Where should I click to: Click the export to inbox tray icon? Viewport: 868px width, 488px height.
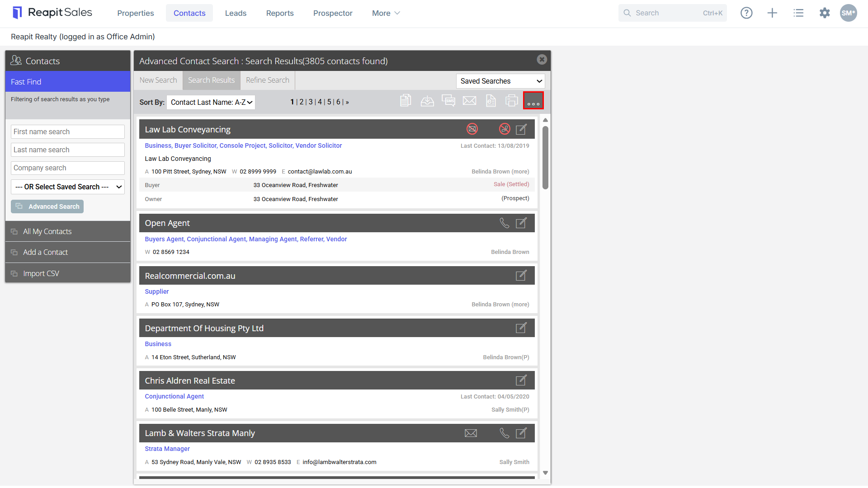tap(427, 101)
